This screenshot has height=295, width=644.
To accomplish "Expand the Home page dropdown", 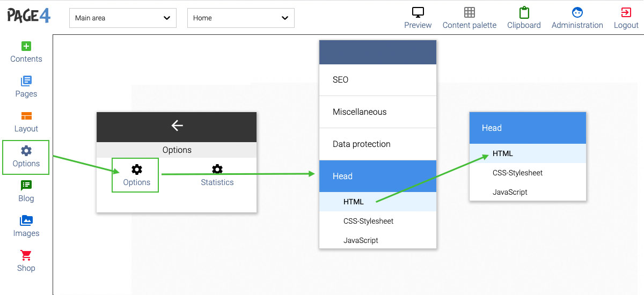I will (241, 18).
